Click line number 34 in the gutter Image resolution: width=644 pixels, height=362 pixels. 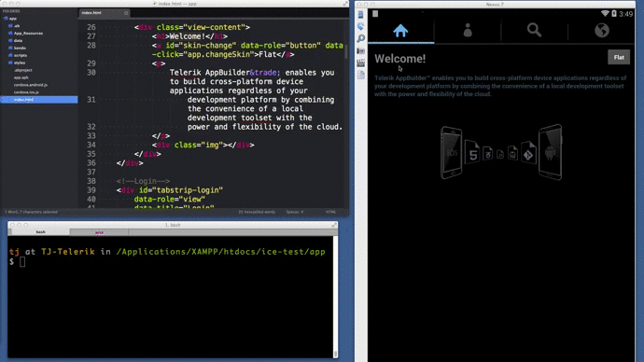(91, 145)
